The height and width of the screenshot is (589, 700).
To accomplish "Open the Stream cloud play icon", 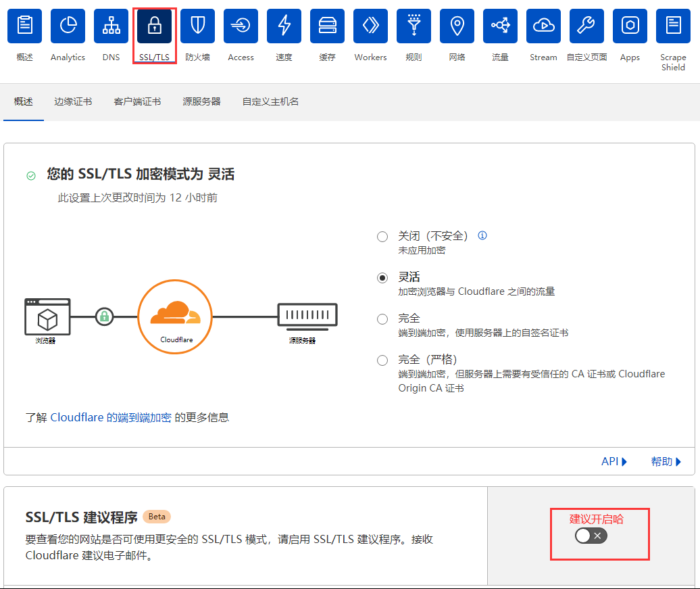I will click(x=544, y=26).
